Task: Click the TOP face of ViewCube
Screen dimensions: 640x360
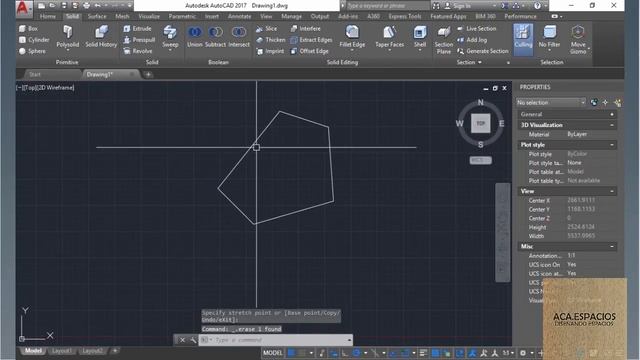Action: pos(480,123)
